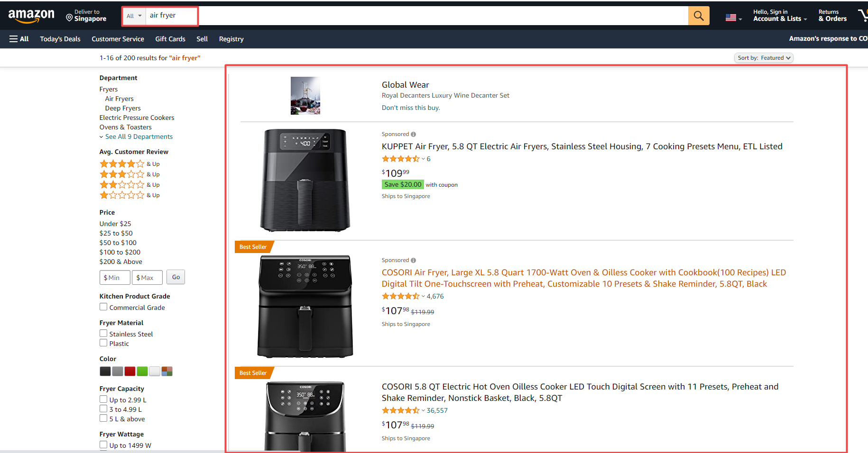This screenshot has width=868, height=453.
Task: Open the KUPPET Air Fryer product image
Action: click(x=305, y=180)
